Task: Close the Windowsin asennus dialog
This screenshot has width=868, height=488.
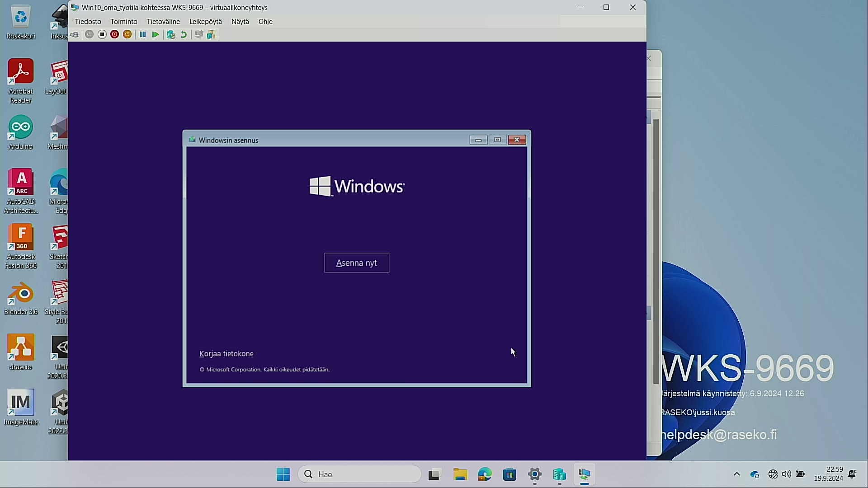Action: [517, 140]
